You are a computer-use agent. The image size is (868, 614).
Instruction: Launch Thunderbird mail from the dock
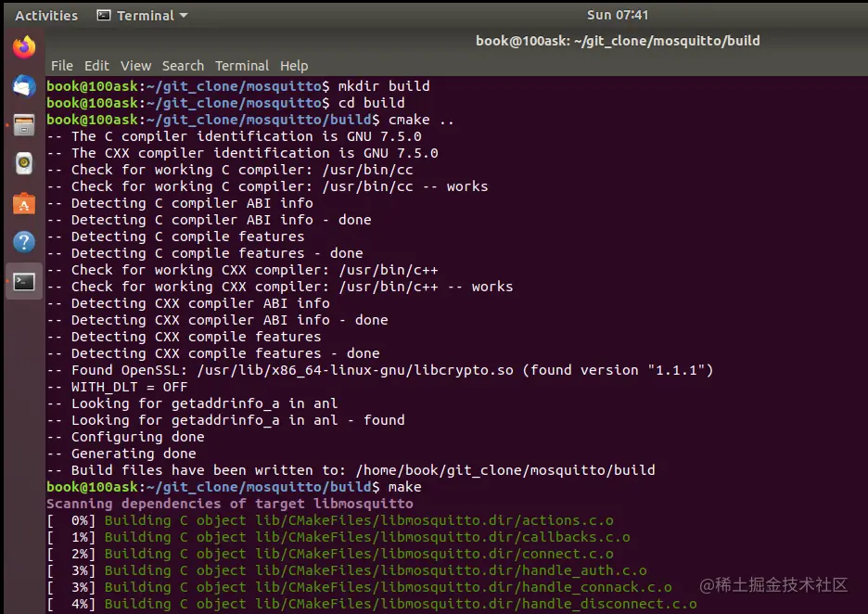[24, 86]
